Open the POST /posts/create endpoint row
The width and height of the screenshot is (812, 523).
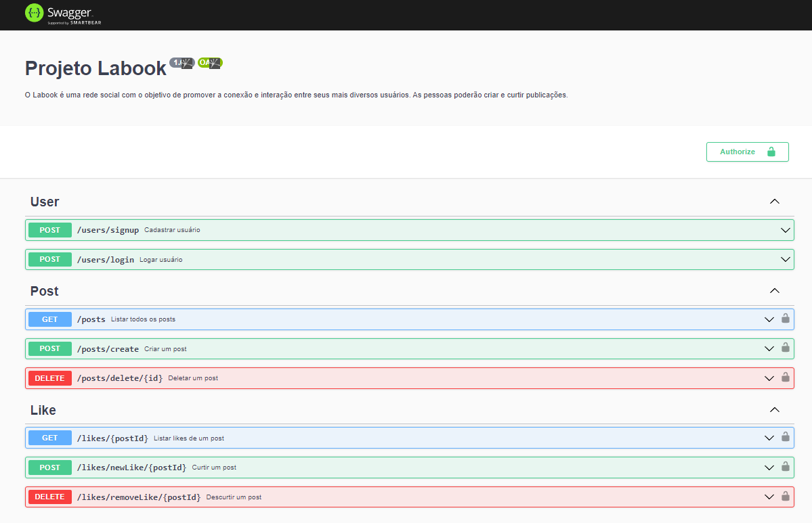click(x=406, y=348)
